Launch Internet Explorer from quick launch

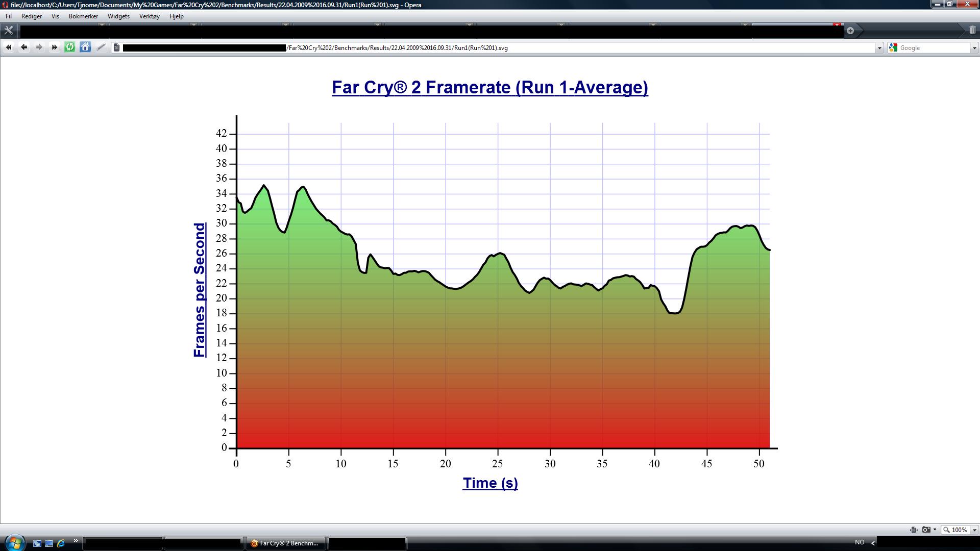61,543
